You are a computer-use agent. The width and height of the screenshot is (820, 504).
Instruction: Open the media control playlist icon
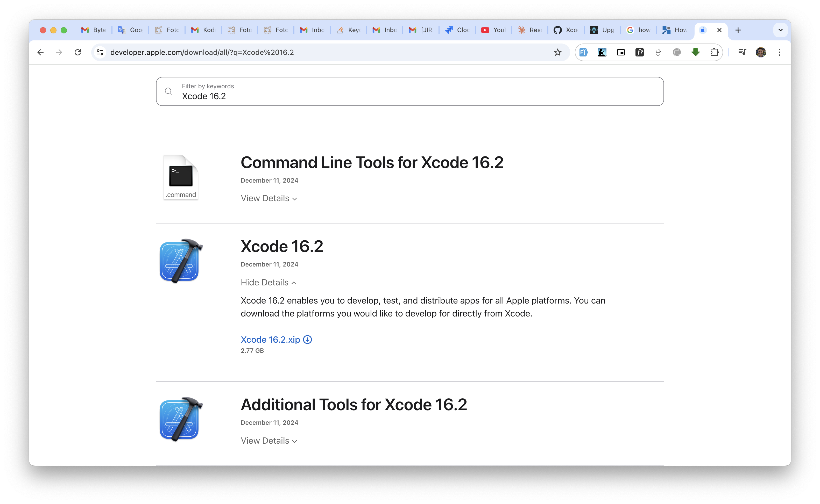tap(742, 52)
